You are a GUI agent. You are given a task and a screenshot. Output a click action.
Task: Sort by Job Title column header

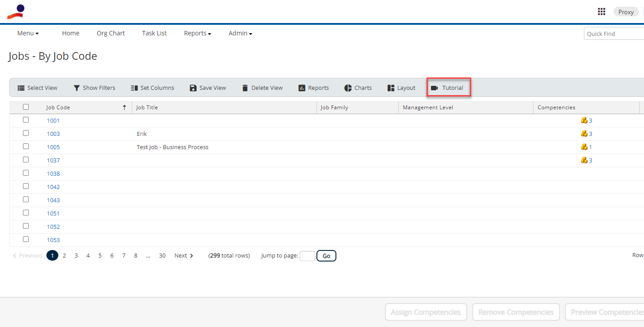coord(147,108)
